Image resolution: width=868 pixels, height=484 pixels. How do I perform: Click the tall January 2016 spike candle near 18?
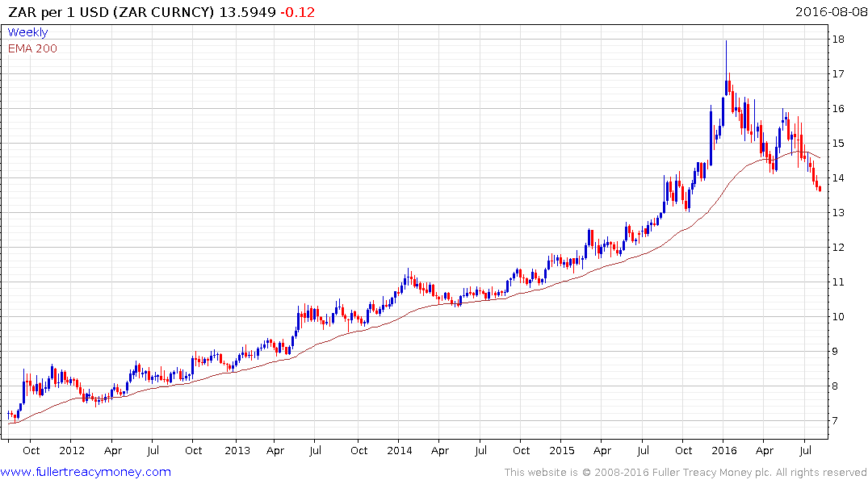tap(726, 68)
